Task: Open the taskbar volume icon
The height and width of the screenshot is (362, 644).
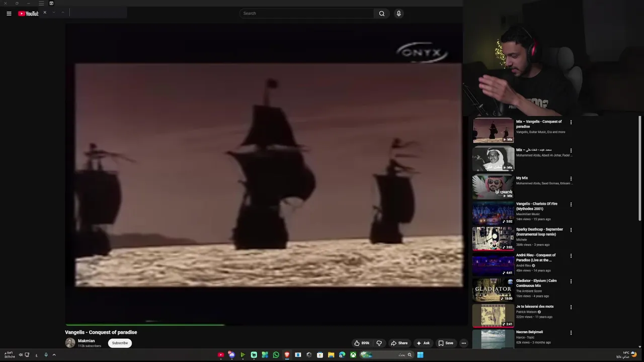Action: [21, 355]
